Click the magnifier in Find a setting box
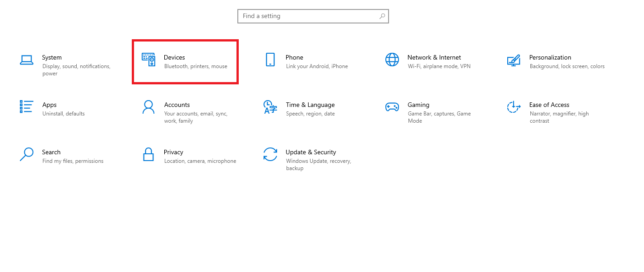The width and height of the screenshot is (644, 272). [x=382, y=16]
